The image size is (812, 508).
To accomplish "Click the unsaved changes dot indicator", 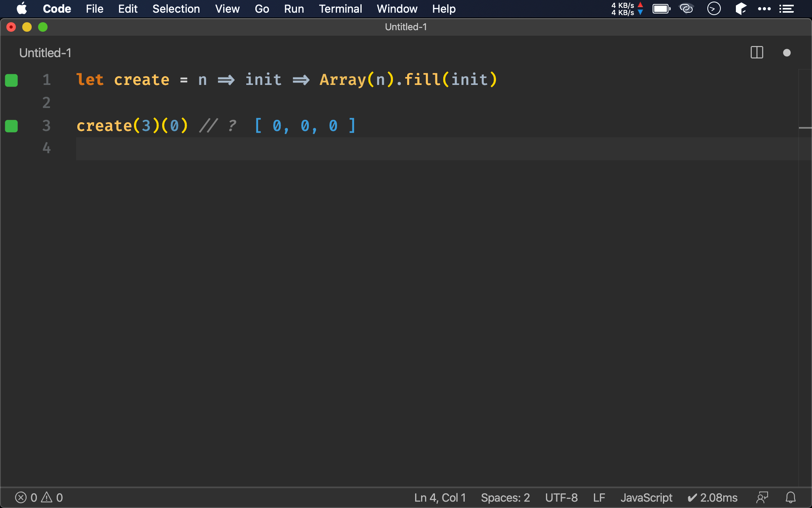I will click(787, 52).
